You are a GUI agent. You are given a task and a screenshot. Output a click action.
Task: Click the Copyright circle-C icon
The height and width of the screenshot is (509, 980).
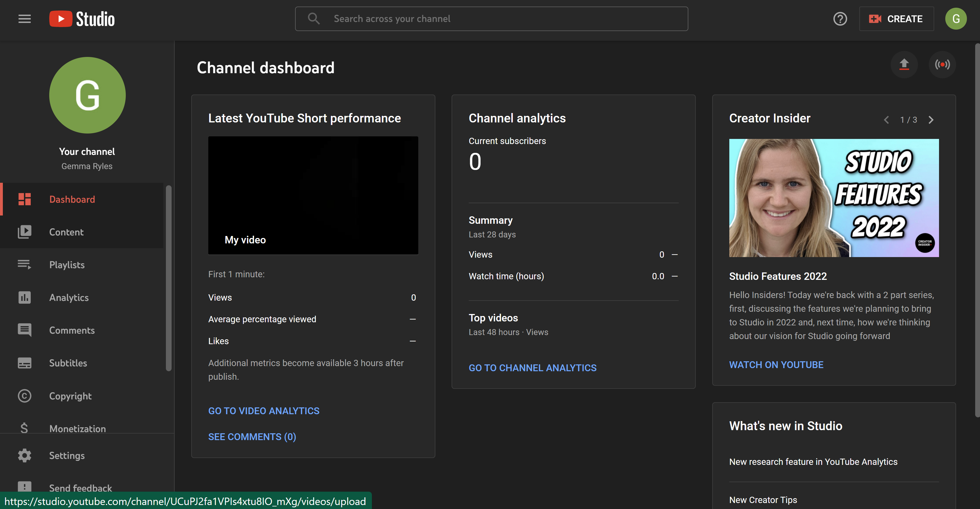click(24, 396)
